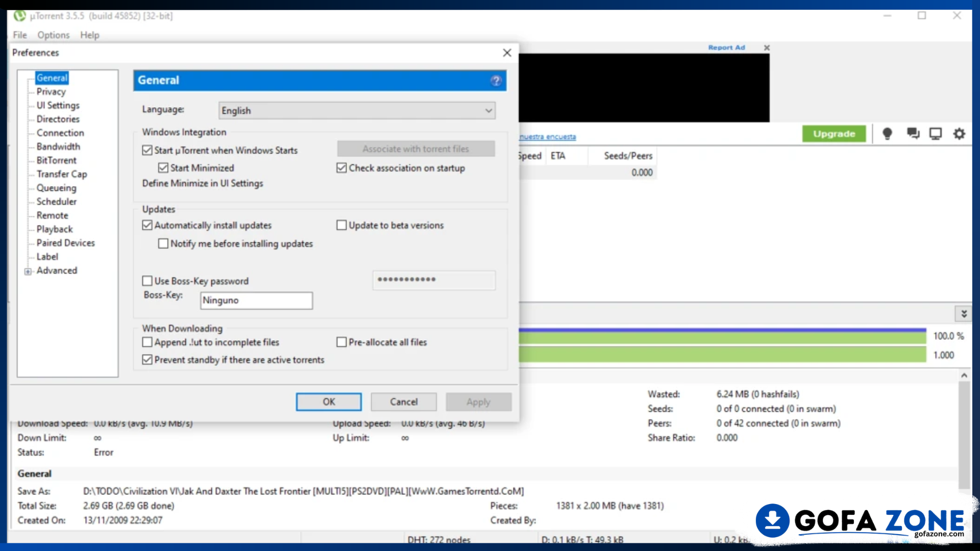
Task: Enable Notify me before installing updates
Action: click(x=163, y=243)
